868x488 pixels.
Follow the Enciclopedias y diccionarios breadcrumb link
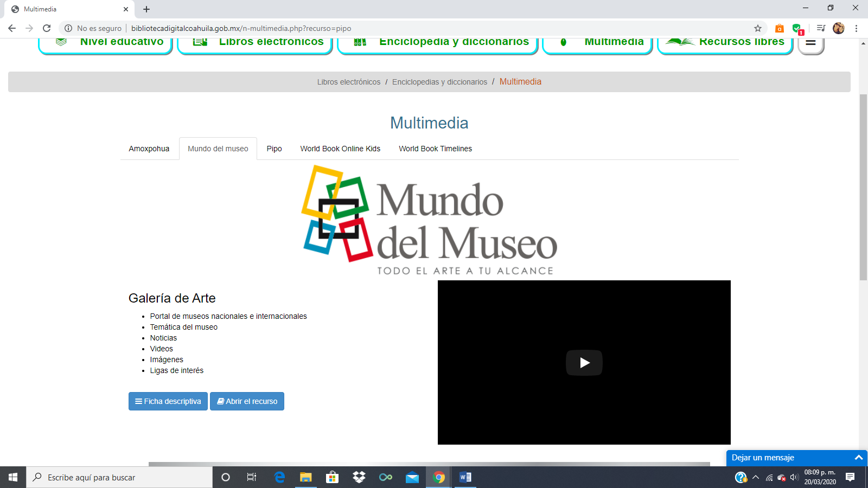coord(439,82)
